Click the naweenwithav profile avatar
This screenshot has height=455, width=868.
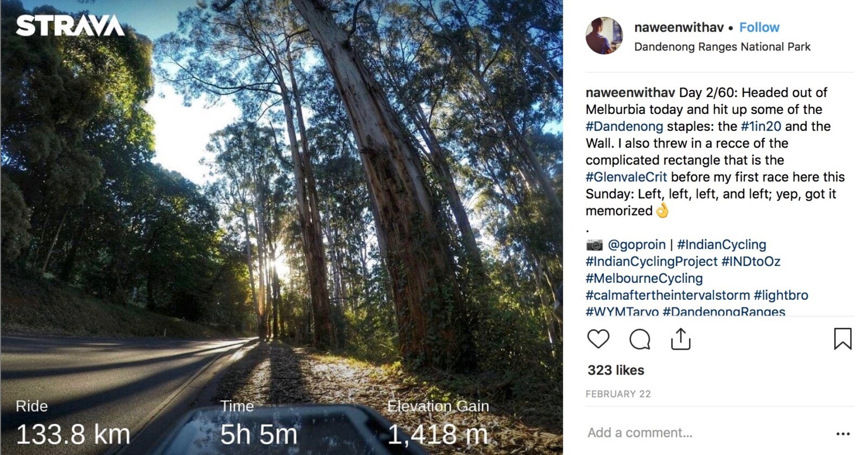tap(604, 36)
